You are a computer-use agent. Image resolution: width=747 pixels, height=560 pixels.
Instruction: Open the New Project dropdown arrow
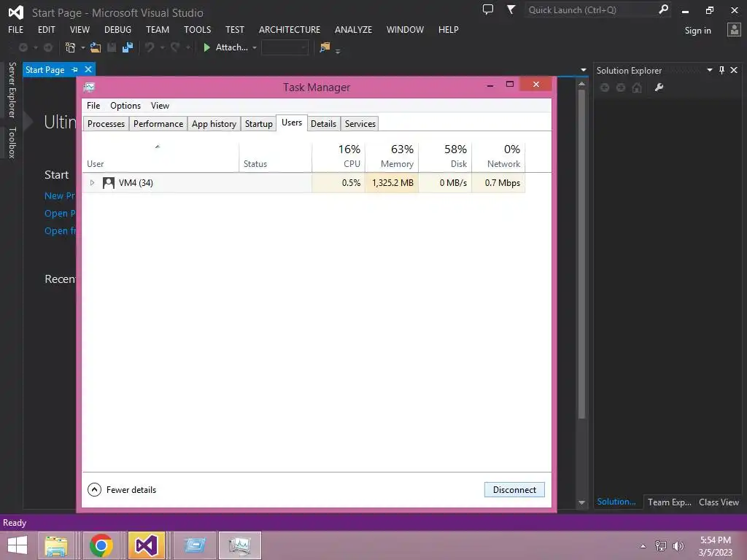tap(82, 47)
